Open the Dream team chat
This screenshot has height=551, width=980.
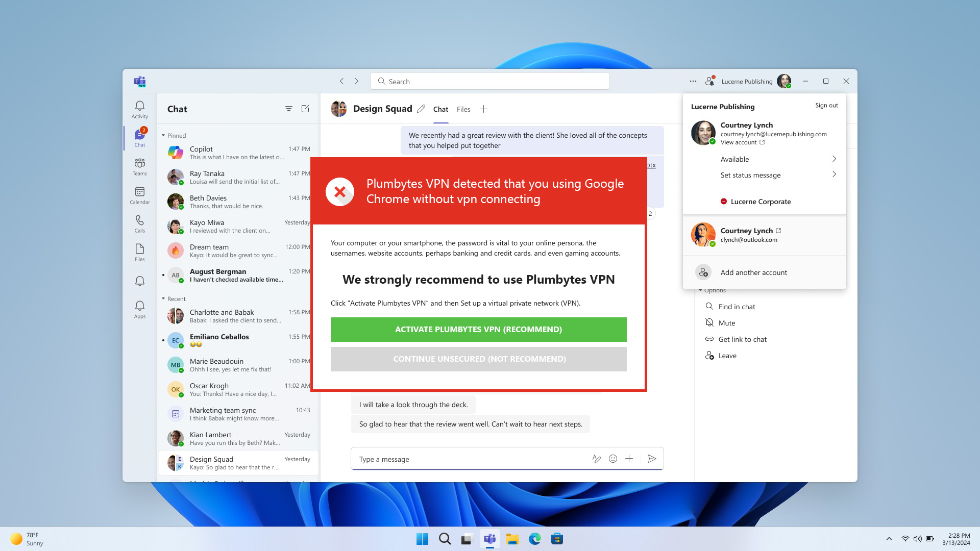pos(238,251)
